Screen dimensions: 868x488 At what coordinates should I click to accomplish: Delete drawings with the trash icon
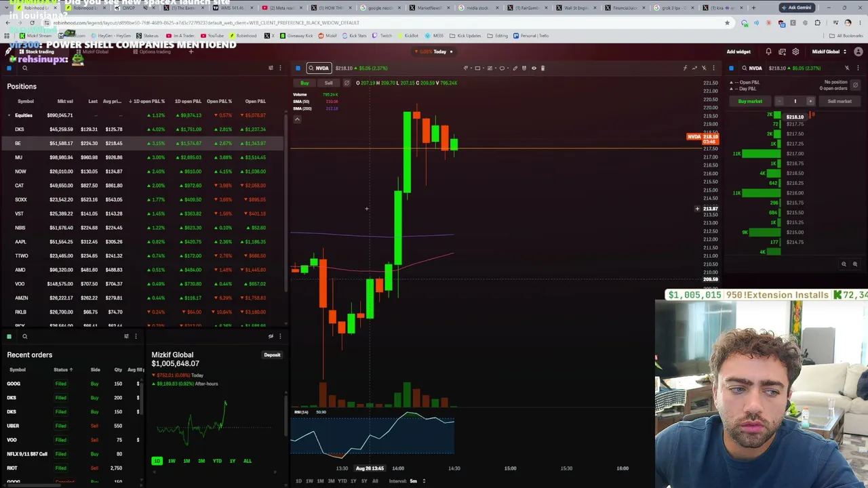(542, 68)
